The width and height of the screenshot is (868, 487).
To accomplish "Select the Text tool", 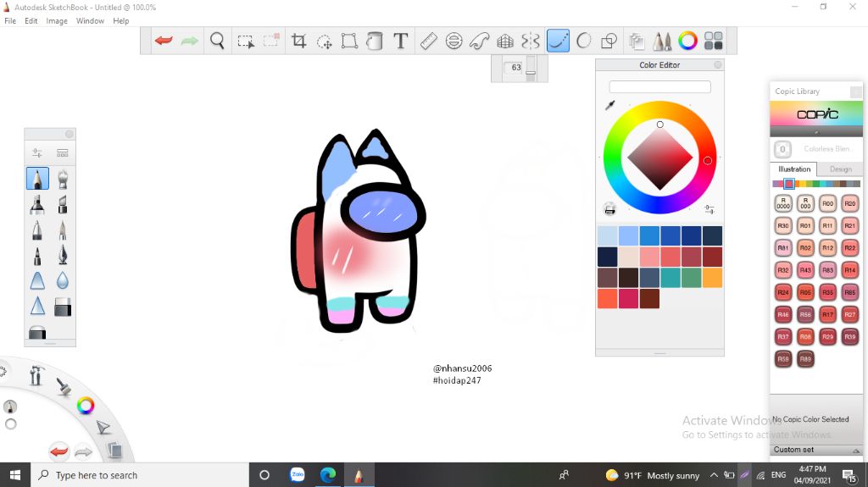I will tap(401, 41).
